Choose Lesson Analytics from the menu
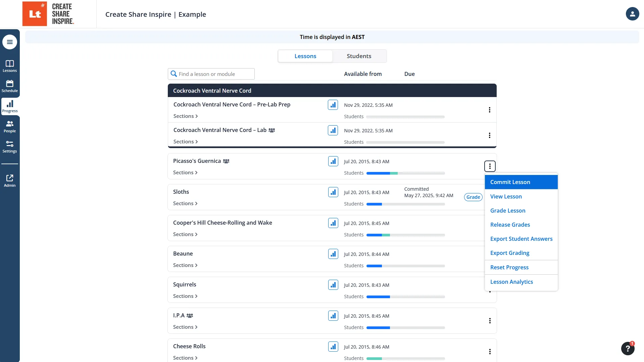The height and width of the screenshot is (362, 644). pyautogui.click(x=521, y=282)
